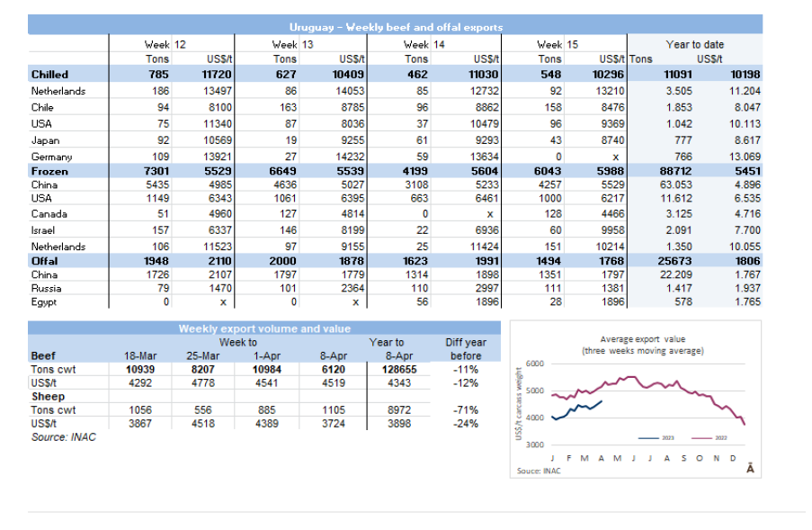Click the Israel row label
This screenshot has height=530, width=812.
tap(44, 230)
